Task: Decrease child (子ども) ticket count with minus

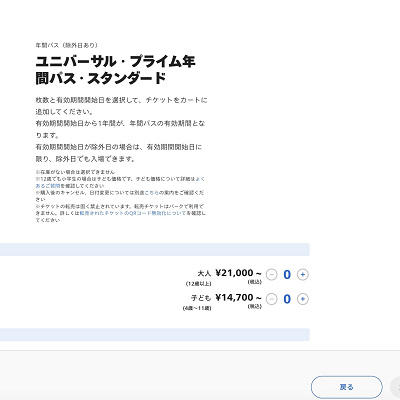Action: 272,299
